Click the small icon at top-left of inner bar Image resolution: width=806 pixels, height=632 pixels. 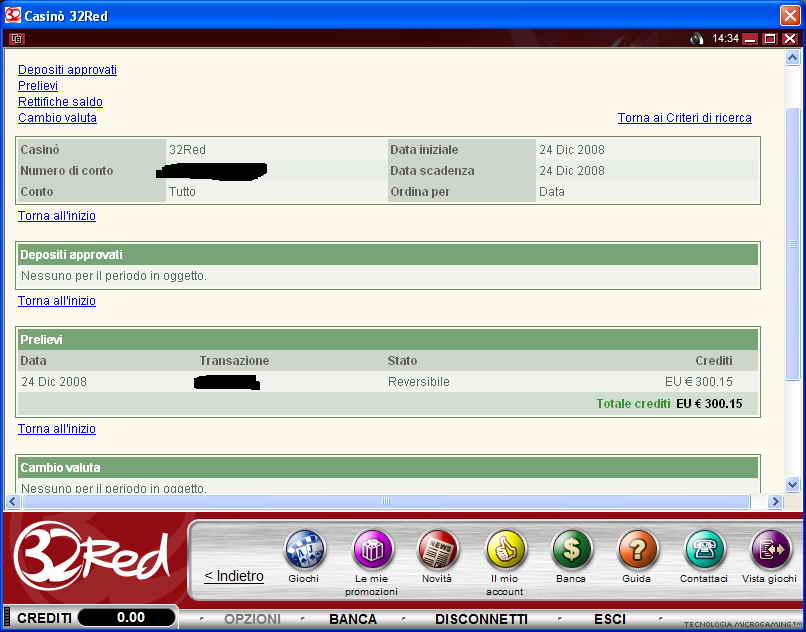[x=17, y=39]
